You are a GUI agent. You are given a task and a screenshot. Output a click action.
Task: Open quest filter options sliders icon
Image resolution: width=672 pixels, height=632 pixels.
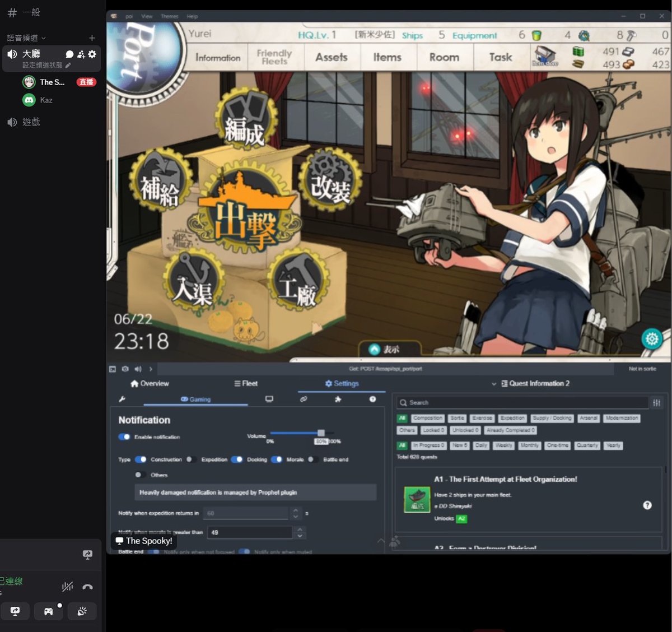[656, 402]
